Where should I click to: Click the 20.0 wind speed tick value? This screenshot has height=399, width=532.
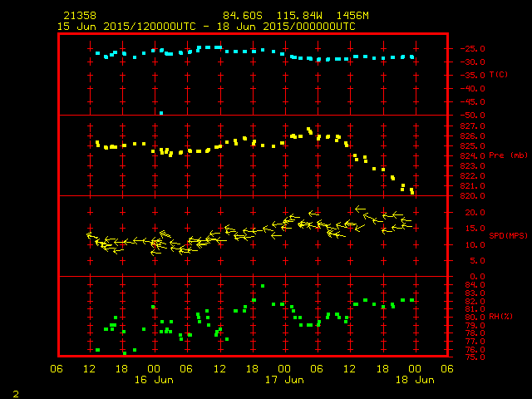tap(475, 213)
